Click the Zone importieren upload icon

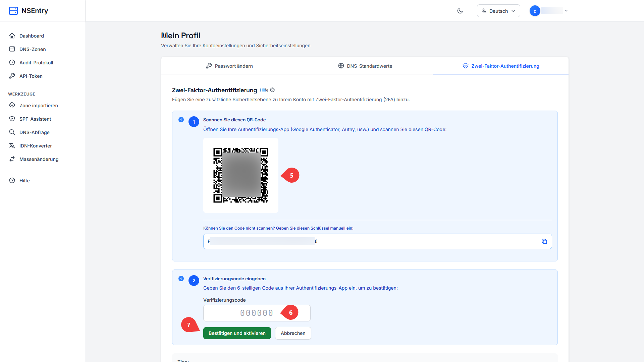tap(12, 105)
